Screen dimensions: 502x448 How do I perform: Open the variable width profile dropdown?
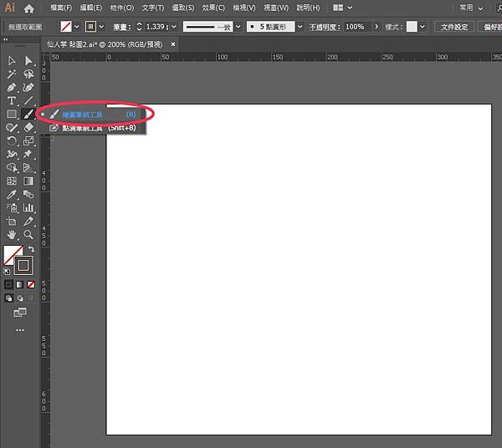point(238,27)
